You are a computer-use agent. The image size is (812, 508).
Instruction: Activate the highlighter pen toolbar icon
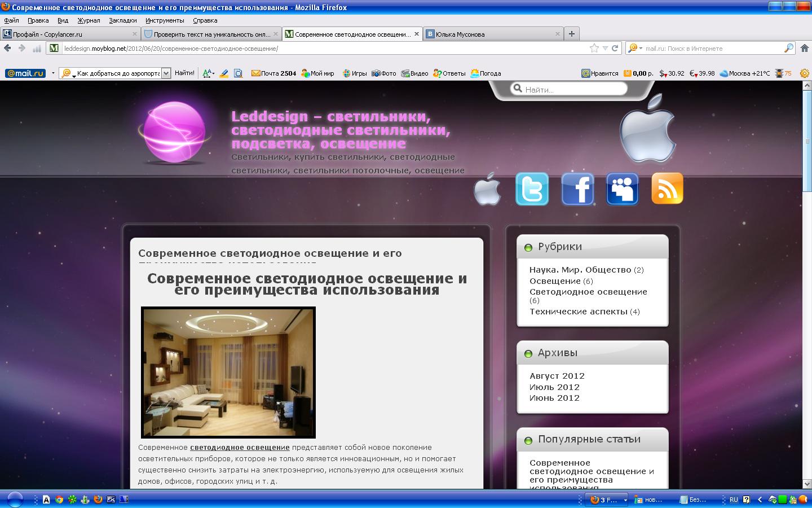coord(224,73)
